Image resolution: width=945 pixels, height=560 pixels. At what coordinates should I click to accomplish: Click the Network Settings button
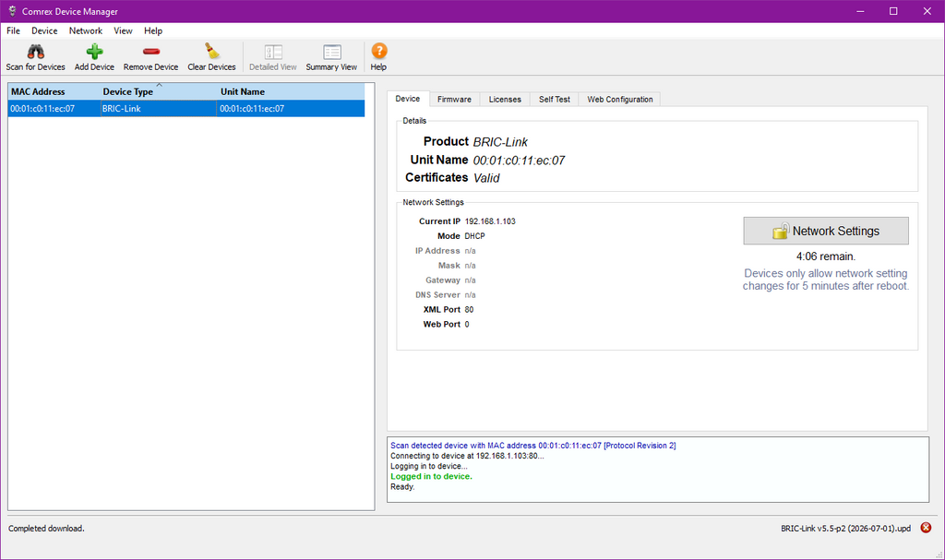pos(826,231)
